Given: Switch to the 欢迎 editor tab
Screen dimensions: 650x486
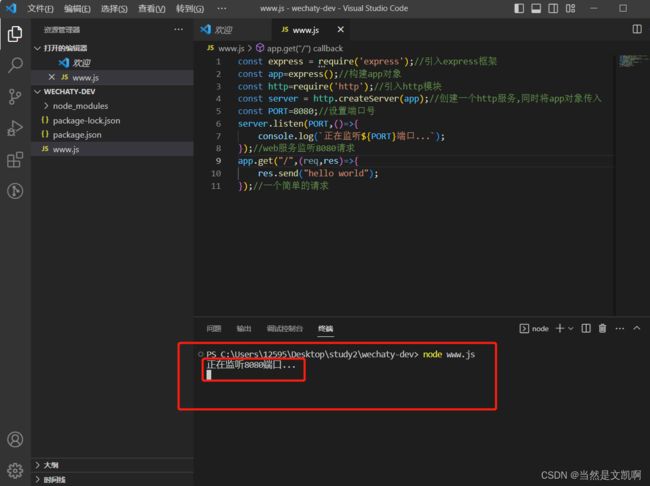Looking at the screenshot, I should click(223, 30).
